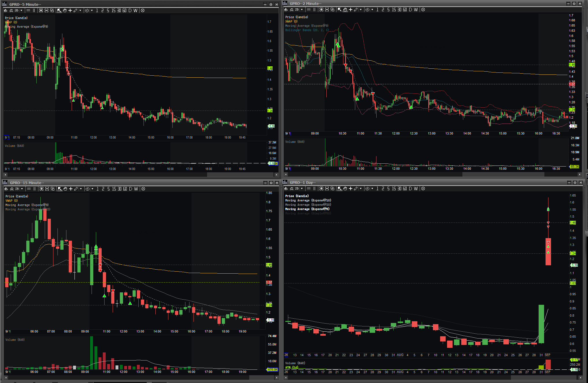The width and height of the screenshot is (588, 383).
Task: Open chart type icon in 5 Minute window
Action: click(x=6, y=10)
